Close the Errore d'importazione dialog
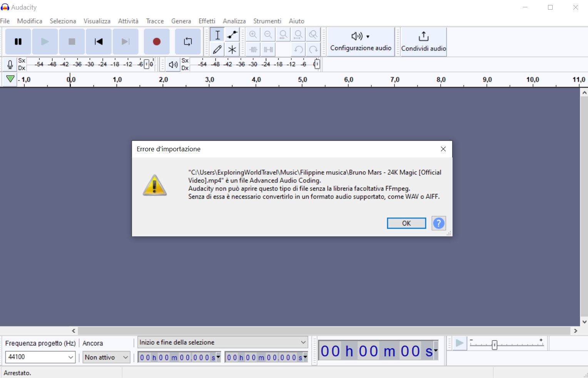This screenshot has height=378, width=588. 443,149
